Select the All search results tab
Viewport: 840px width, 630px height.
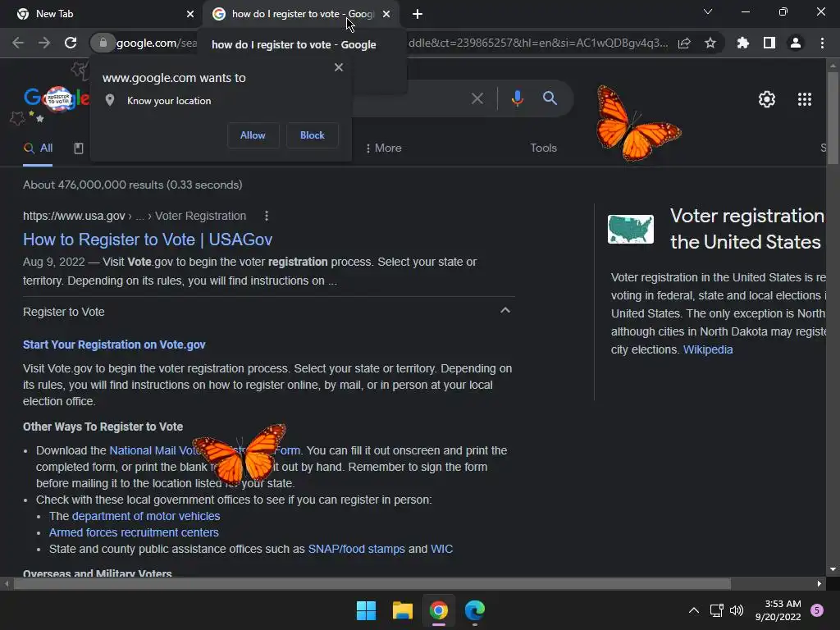tap(38, 148)
